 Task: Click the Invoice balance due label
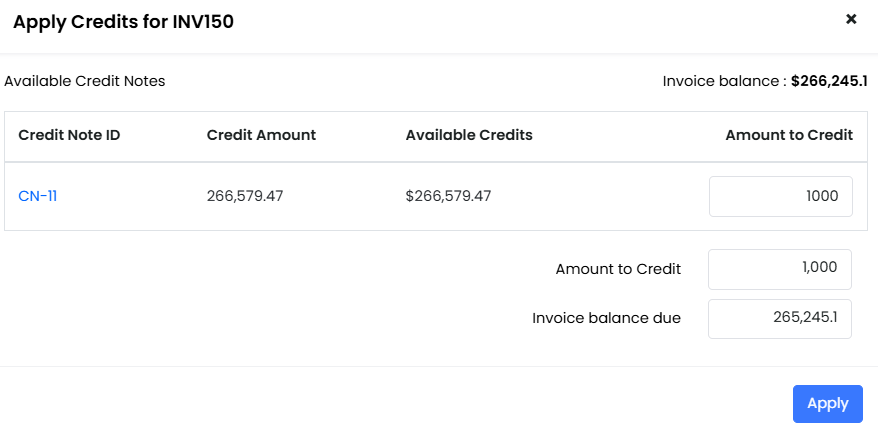[606, 319]
